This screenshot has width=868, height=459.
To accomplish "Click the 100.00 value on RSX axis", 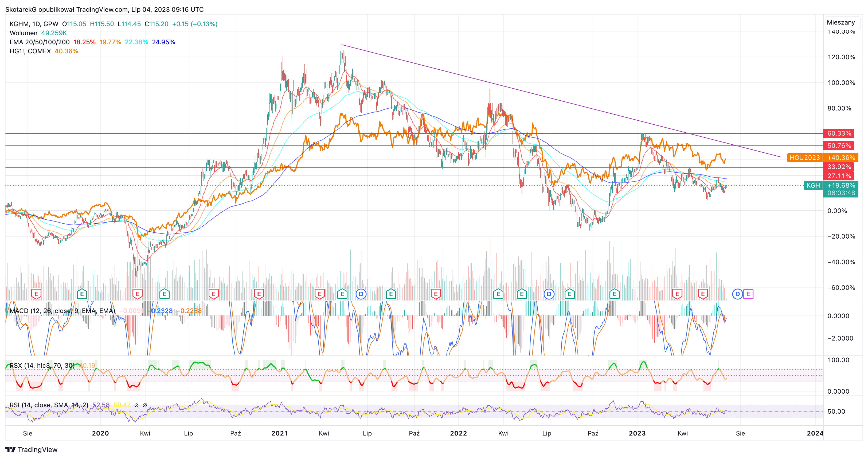I will pos(838,360).
